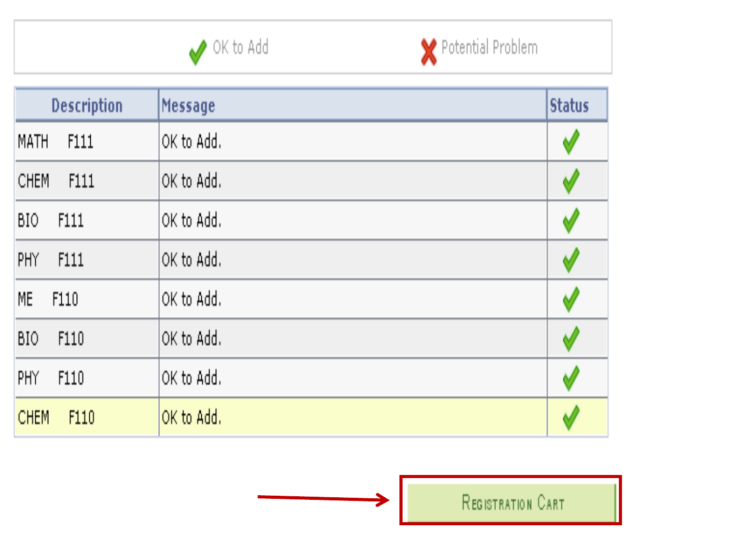Click green checkmark for PHY F111
This screenshot has height=560, width=747.
(x=571, y=260)
